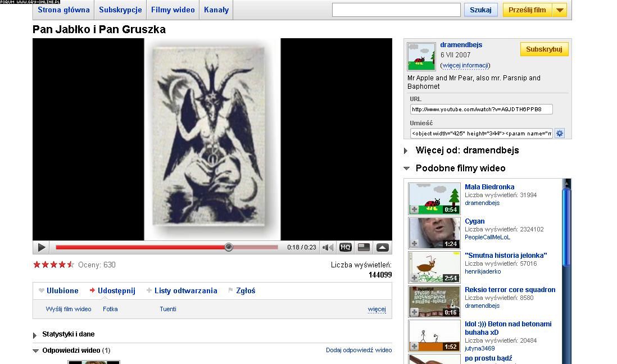Open the dramendbejs channel avatar

tap(421, 56)
